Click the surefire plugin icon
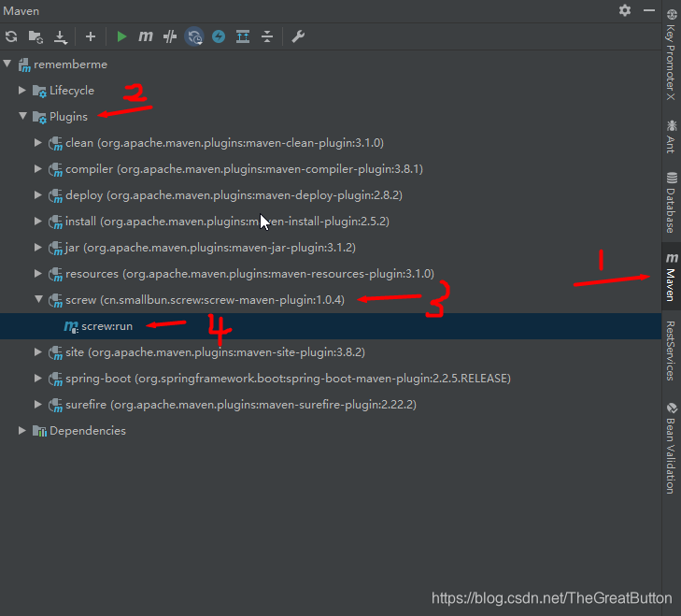This screenshot has height=616, width=681. [x=56, y=405]
